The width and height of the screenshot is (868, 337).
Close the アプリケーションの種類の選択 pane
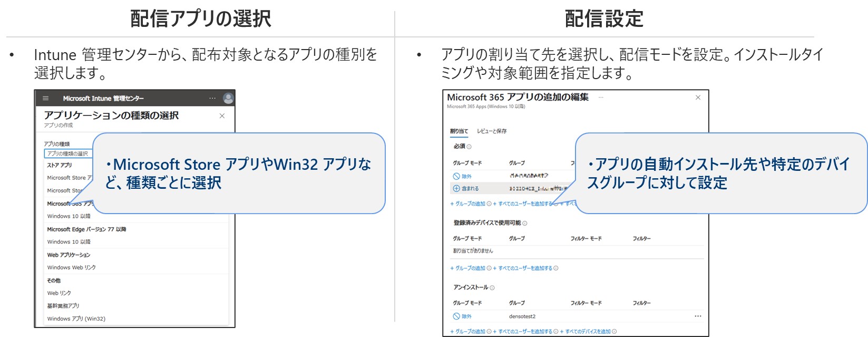tap(222, 116)
